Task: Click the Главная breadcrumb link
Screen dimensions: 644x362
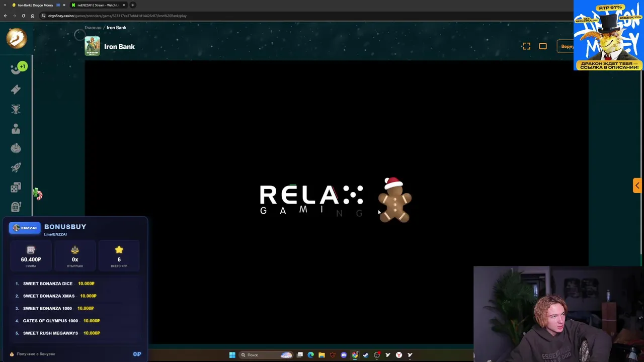Action: point(93,28)
